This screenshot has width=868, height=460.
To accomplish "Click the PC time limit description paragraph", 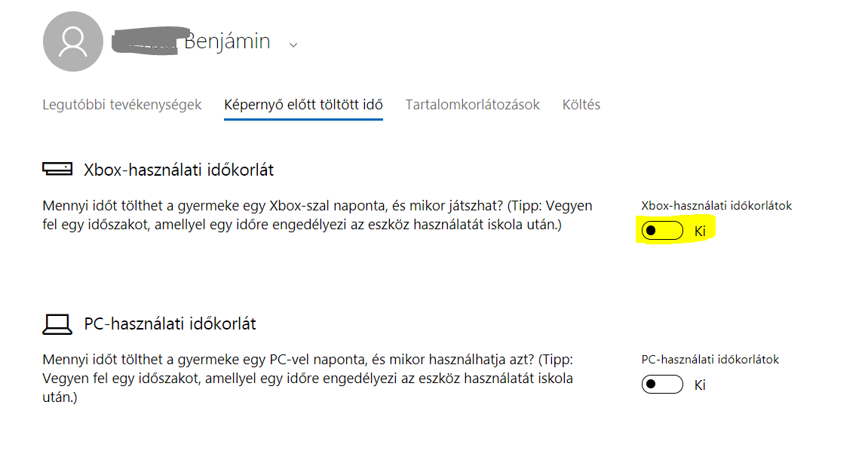I will [309, 378].
